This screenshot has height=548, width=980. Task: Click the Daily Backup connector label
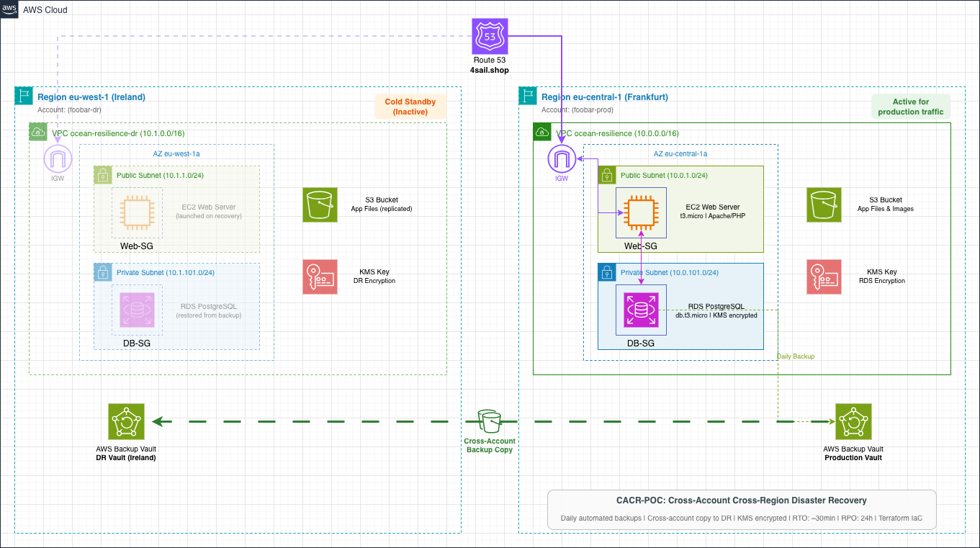click(796, 356)
